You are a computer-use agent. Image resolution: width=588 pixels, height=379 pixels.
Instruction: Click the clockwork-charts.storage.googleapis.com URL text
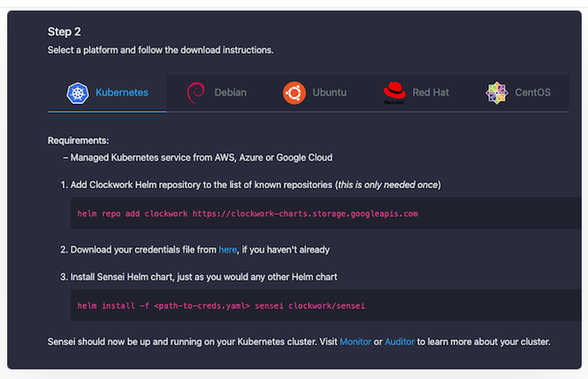[305, 214]
